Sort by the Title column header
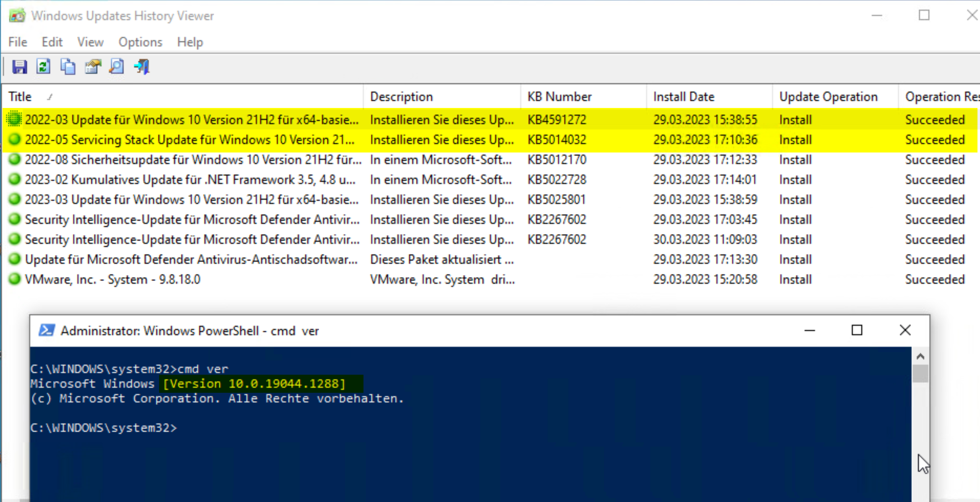 (x=183, y=97)
